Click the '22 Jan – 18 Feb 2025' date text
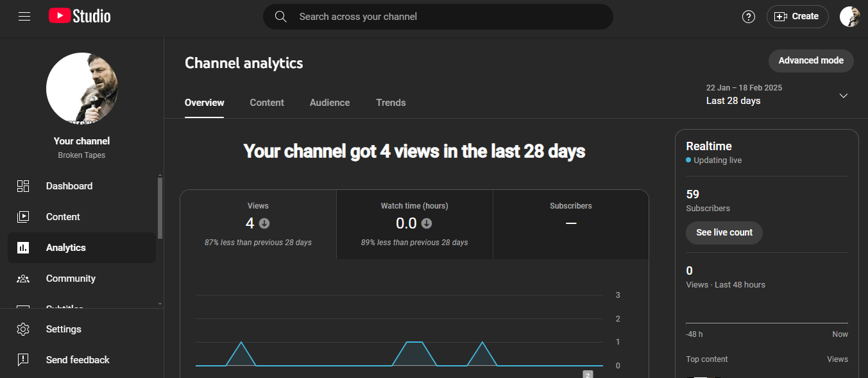The image size is (868, 378). [744, 88]
